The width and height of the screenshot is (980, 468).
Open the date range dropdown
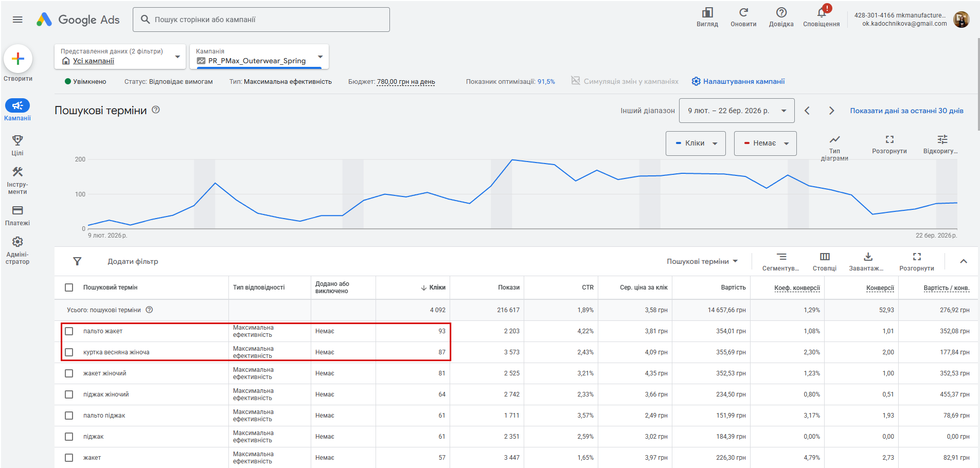coord(736,111)
